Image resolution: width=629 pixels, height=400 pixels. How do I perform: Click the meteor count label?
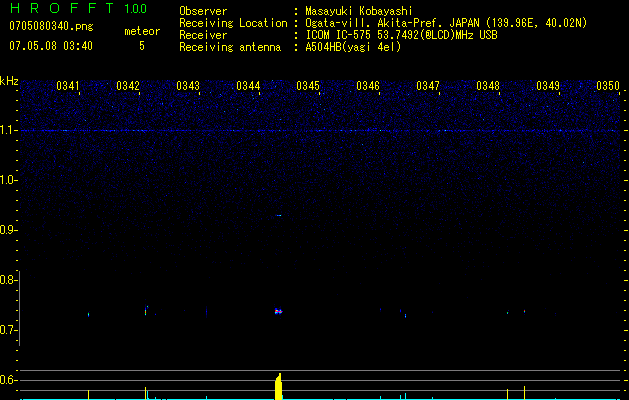point(142,31)
